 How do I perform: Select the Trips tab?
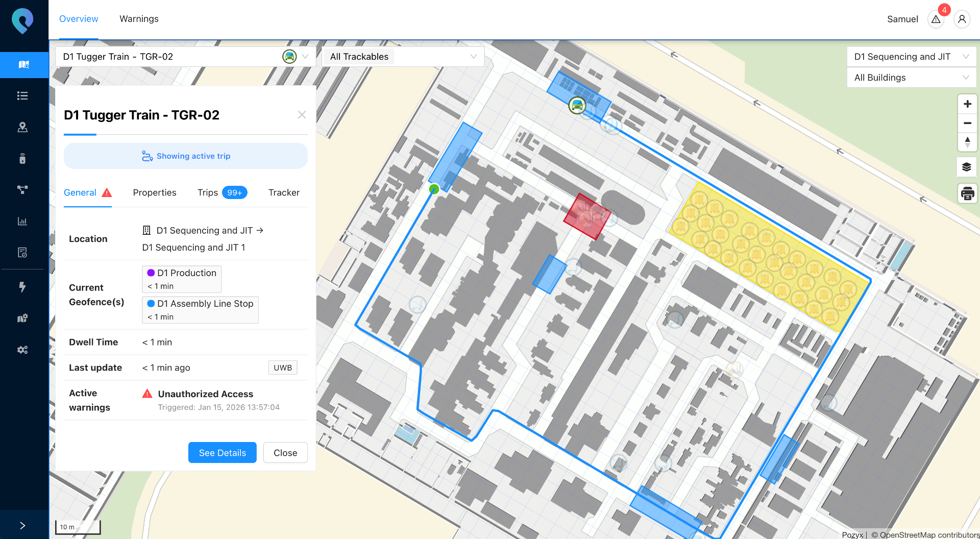208,192
